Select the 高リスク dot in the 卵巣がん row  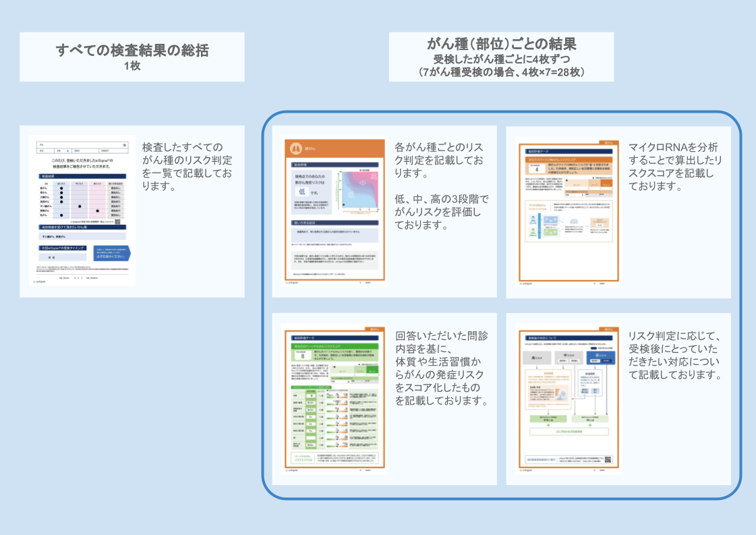pos(97,210)
